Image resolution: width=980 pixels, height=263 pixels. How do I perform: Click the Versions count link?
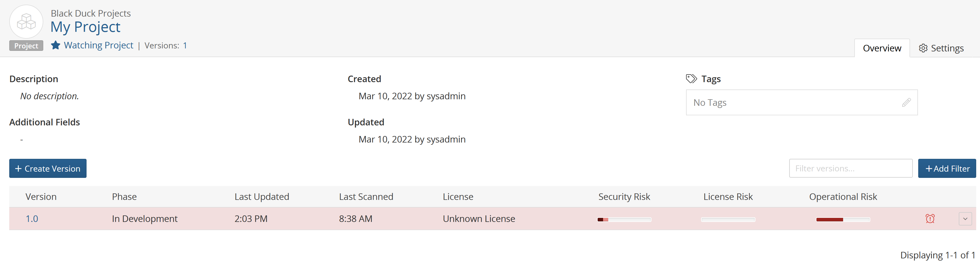185,46
